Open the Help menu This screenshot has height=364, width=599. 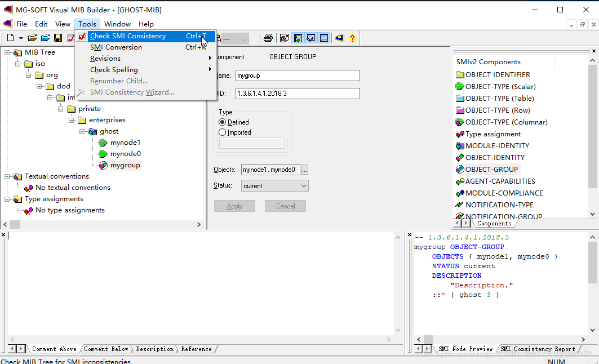point(146,24)
